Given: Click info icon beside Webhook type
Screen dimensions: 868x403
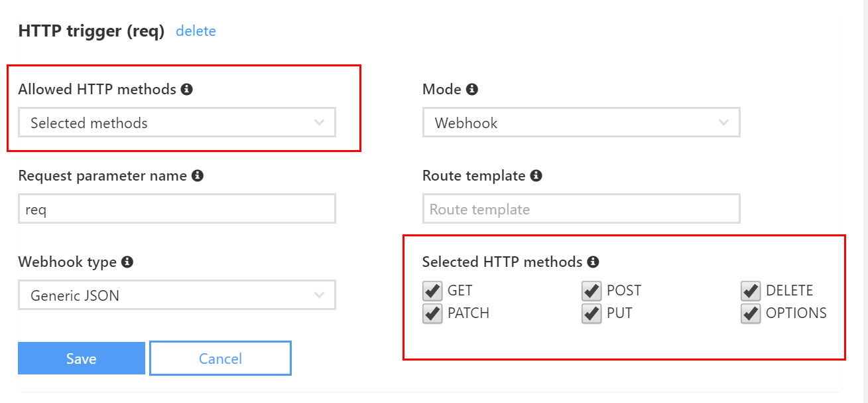Looking at the screenshot, I should 127,262.
